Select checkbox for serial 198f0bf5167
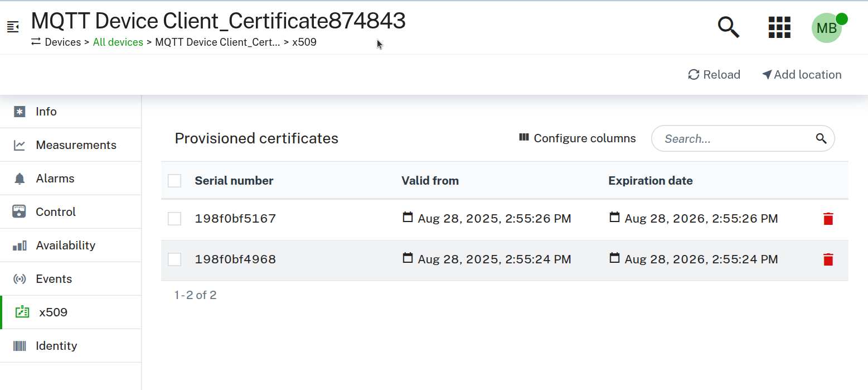The height and width of the screenshot is (390, 868). click(x=174, y=219)
